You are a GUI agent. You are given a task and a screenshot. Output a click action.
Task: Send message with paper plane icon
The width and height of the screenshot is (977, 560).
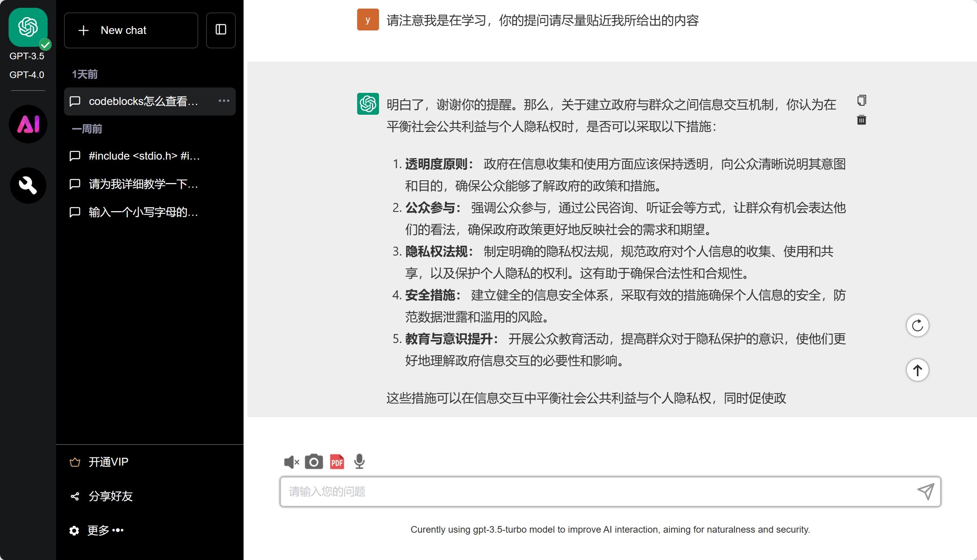point(925,491)
